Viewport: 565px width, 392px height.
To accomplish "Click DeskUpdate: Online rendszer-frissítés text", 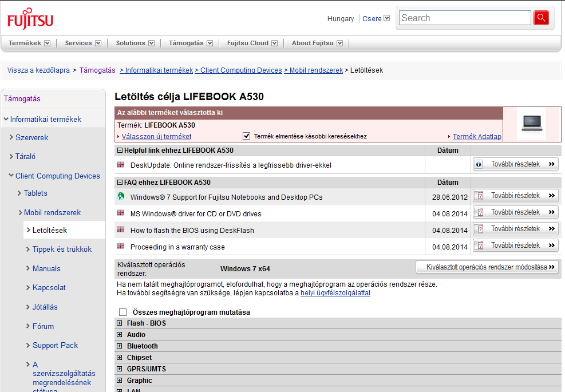I will click(x=231, y=165).
